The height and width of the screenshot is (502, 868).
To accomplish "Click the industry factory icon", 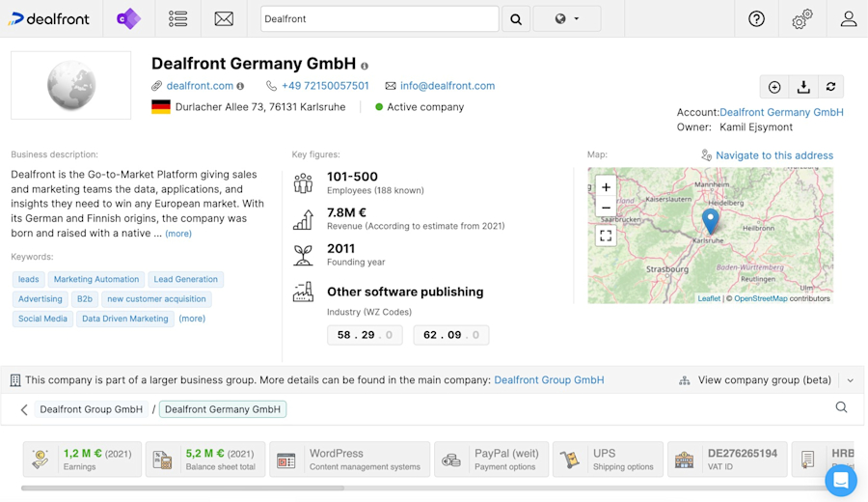I will (304, 292).
